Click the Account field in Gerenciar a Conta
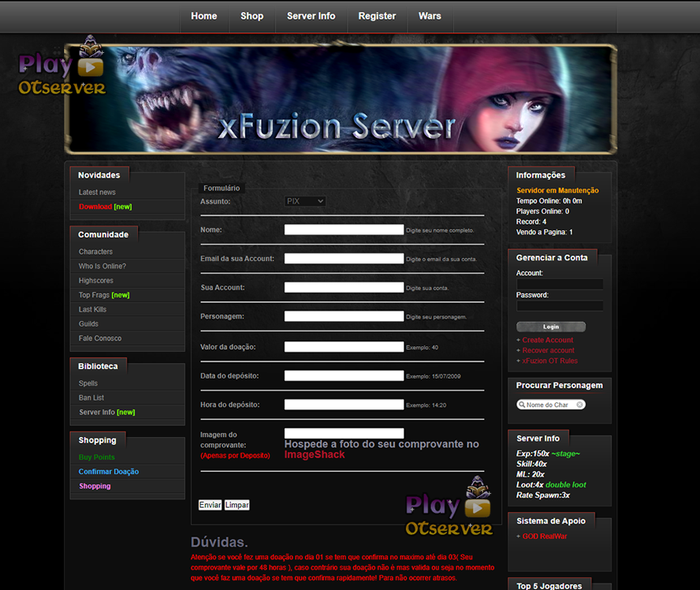This screenshot has height=590, width=700. pyautogui.click(x=560, y=284)
